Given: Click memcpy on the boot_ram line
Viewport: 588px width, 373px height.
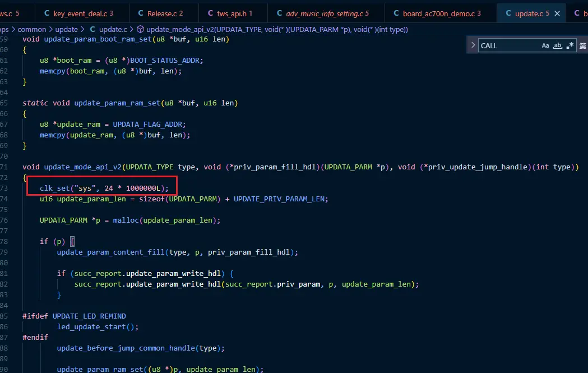Looking at the screenshot, I should point(53,71).
